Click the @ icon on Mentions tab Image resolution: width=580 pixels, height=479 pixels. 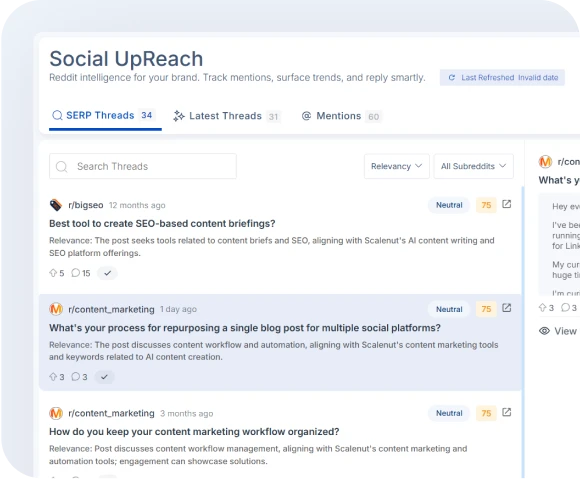point(306,116)
